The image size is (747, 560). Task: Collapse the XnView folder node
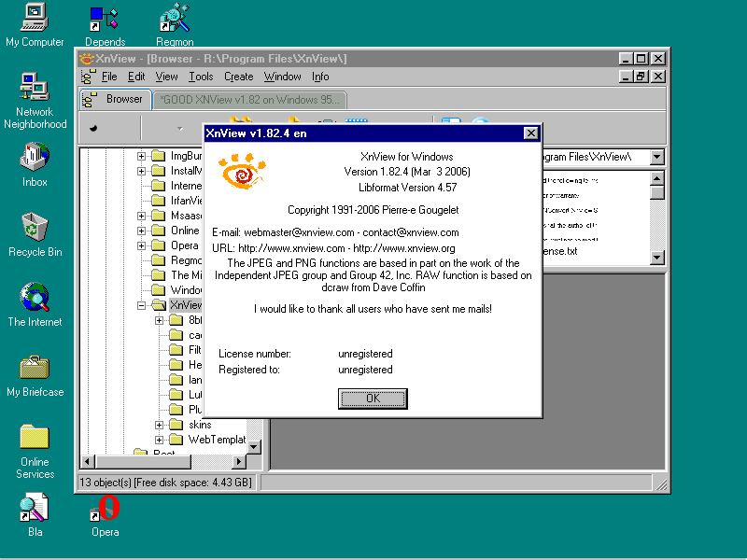[x=142, y=305]
